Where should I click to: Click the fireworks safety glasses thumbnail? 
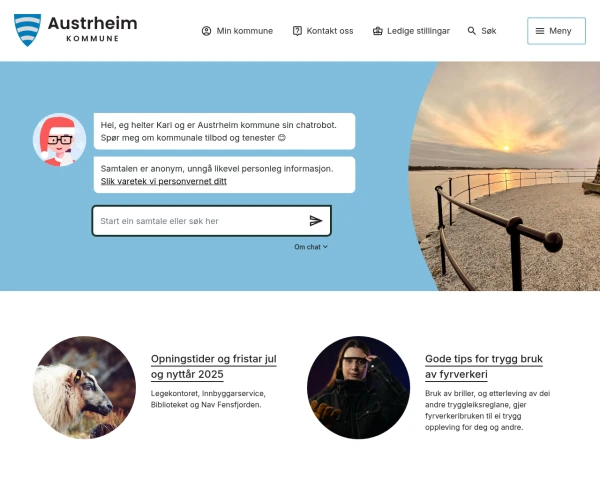(359, 387)
